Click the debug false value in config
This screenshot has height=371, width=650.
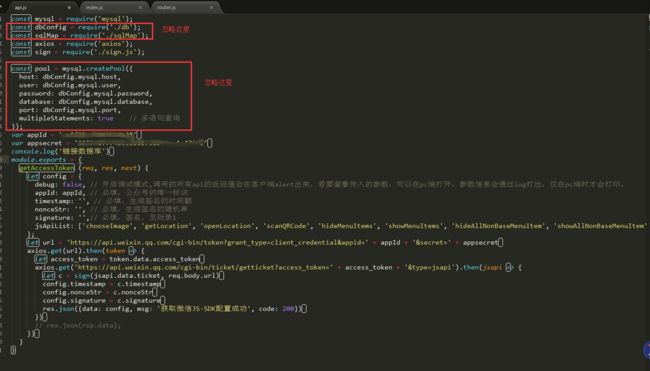tap(72, 184)
